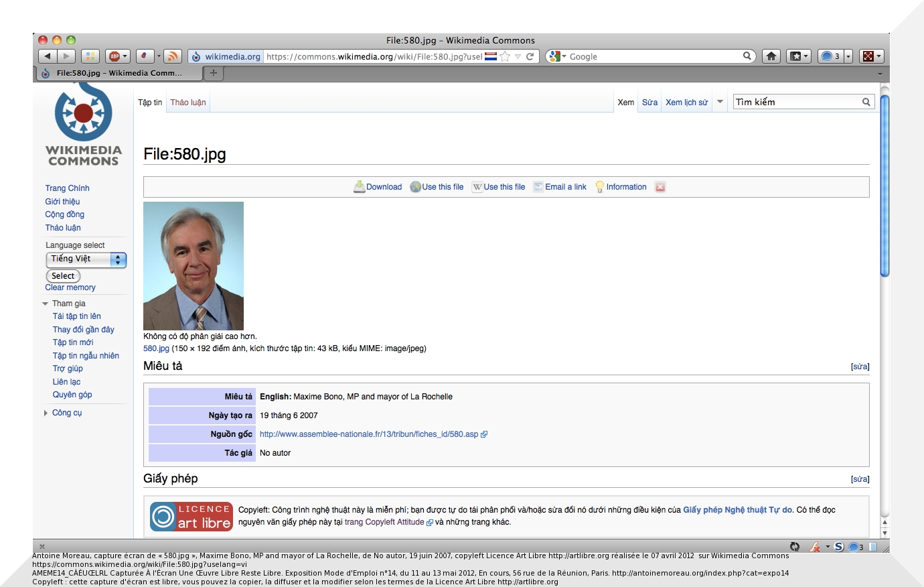Collapse the Tham gia sidebar section
The image size is (924, 587).
[46, 304]
